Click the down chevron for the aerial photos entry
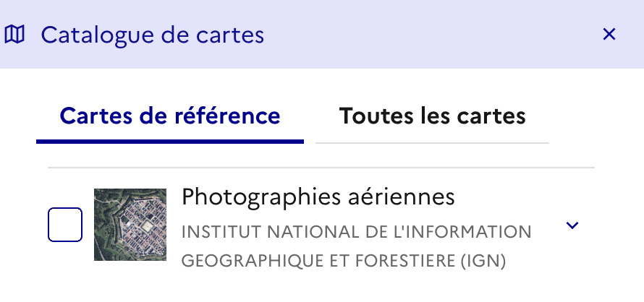Screen dimensions: 644x302 pyautogui.click(x=572, y=225)
